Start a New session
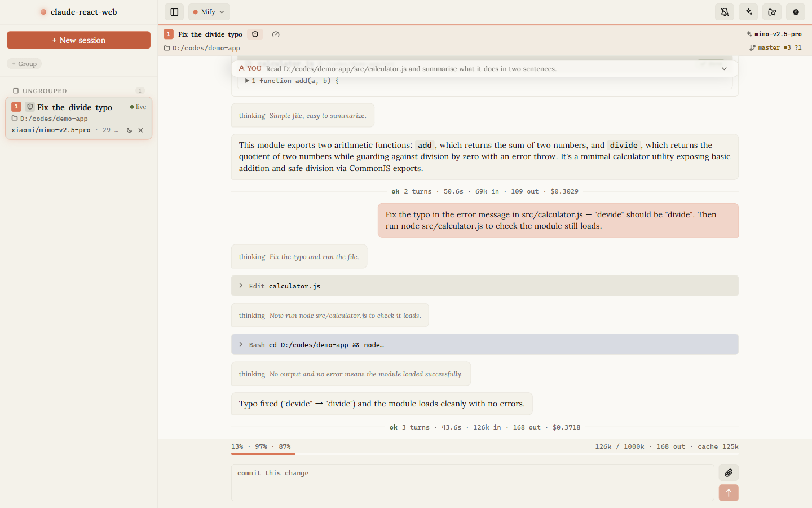The image size is (812, 508). (79, 40)
